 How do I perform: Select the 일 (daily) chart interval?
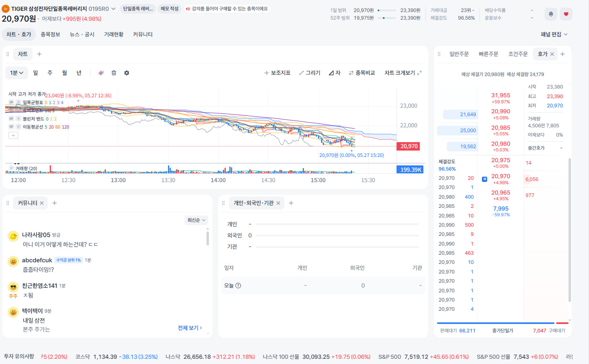point(35,73)
